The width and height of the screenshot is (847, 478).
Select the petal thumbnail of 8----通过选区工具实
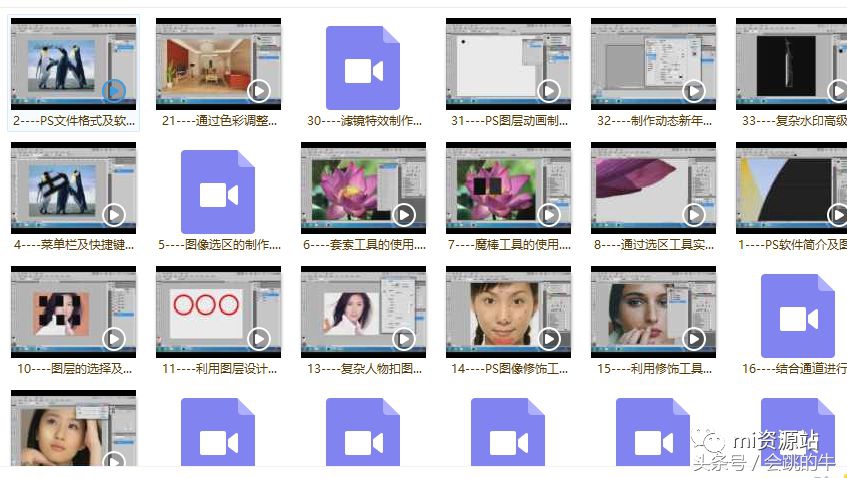tap(653, 188)
